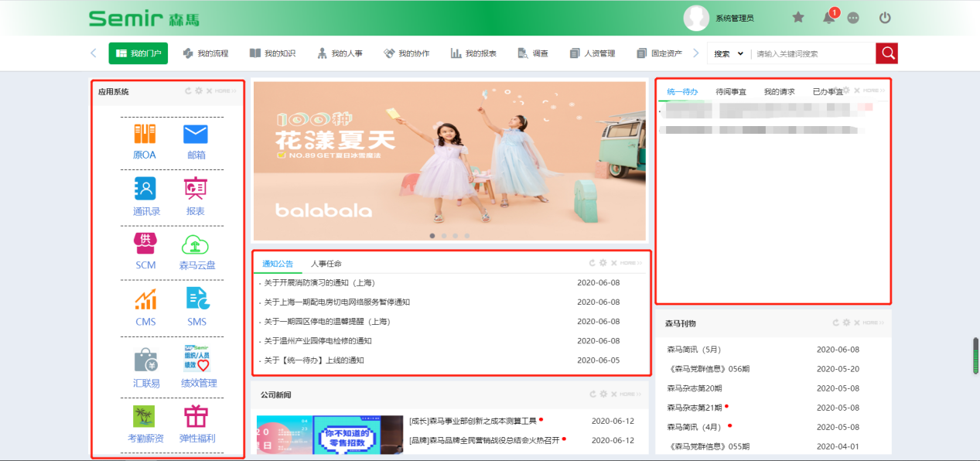Open 我的流程 menu item
This screenshot has height=461, width=980.
[205, 53]
